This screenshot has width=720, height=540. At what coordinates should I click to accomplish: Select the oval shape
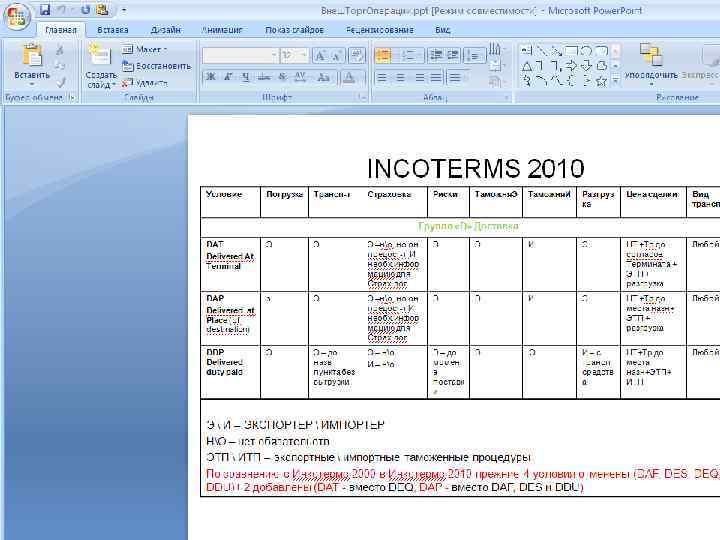pyautogui.click(x=586, y=50)
